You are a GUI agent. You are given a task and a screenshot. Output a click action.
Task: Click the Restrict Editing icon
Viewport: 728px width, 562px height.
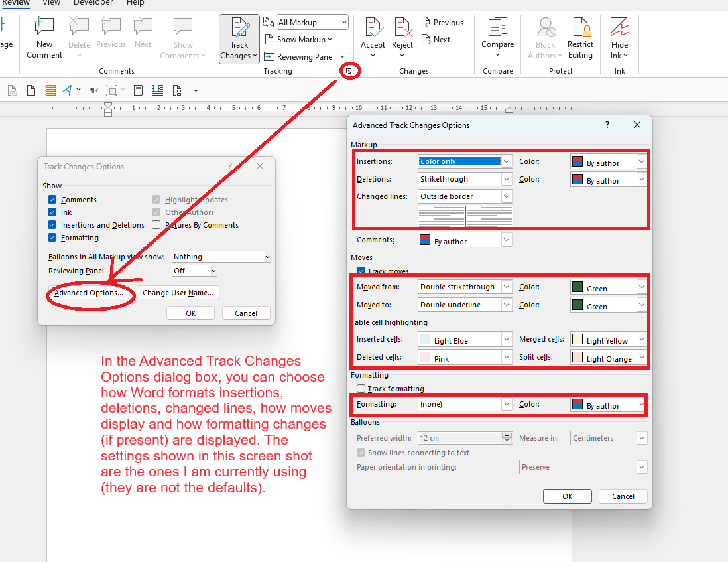[580, 38]
